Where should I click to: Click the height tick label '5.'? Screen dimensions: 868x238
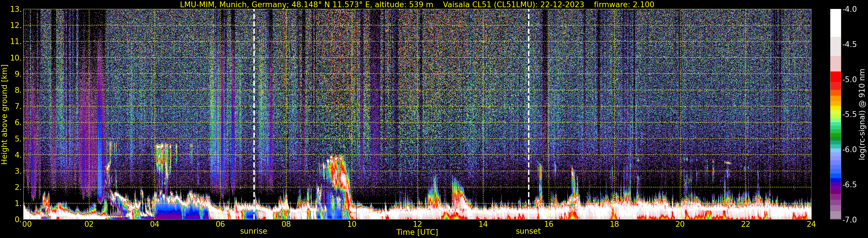pyautogui.click(x=18, y=139)
